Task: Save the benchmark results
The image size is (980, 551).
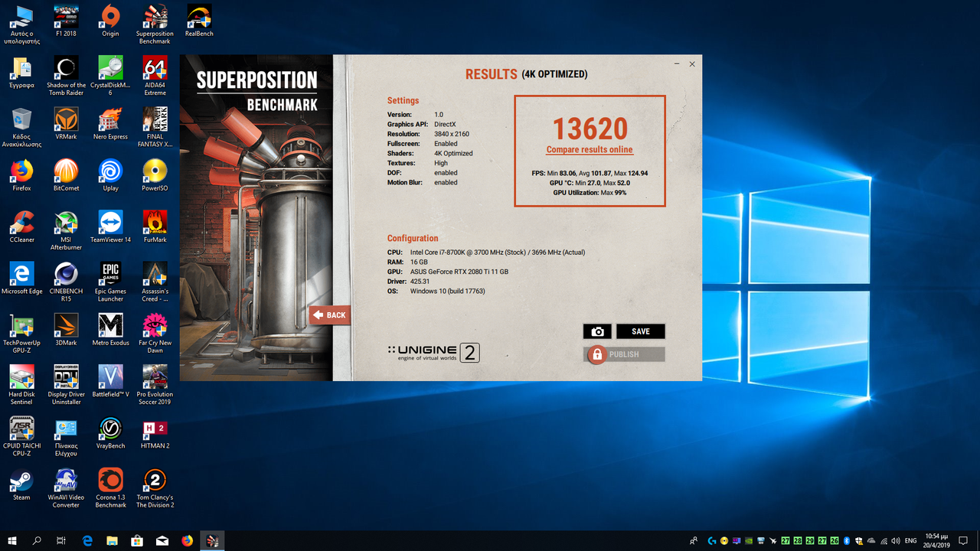Action: (641, 331)
